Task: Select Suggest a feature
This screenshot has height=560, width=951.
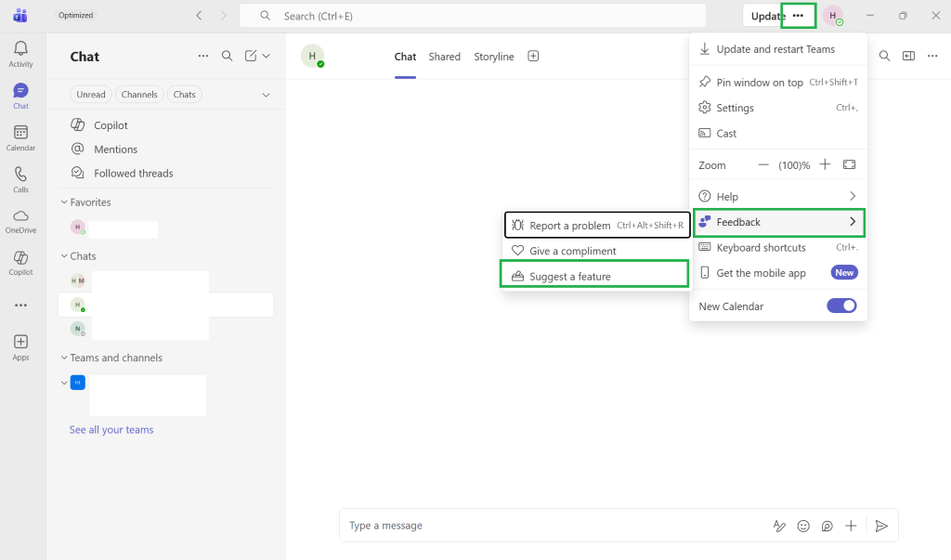Action: [x=594, y=276]
